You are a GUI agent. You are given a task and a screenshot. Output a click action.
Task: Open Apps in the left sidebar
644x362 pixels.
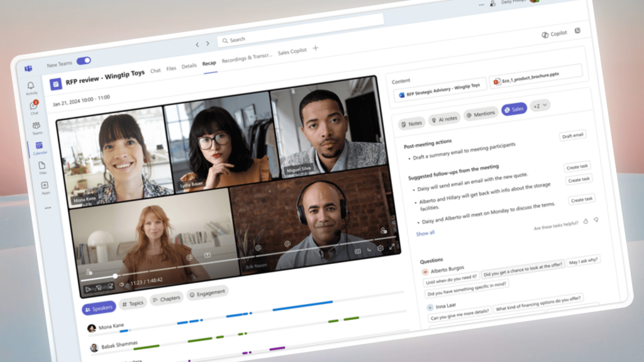pyautogui.click(x=45, y=187)
